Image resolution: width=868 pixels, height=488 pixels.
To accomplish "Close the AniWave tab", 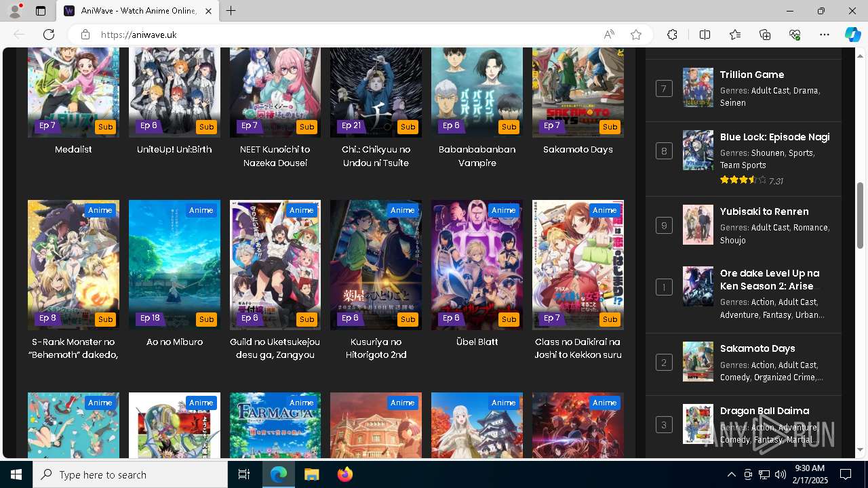I will coord(208,11).
